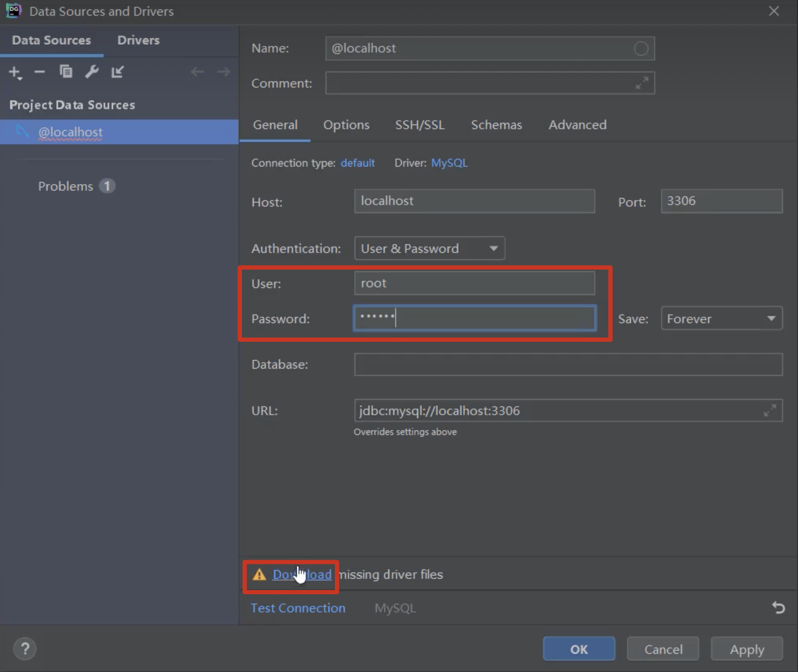The height and width of the screenshot is (672, 798).
Task: Open the Advanced tab
Action: 577,125
